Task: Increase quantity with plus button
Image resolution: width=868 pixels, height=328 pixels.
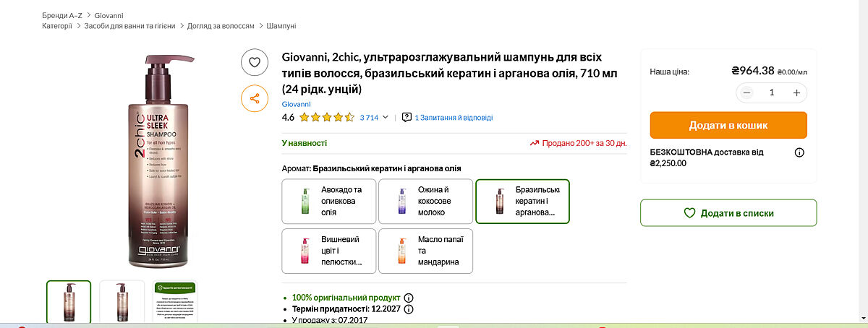Action: (x=796, y=92)
